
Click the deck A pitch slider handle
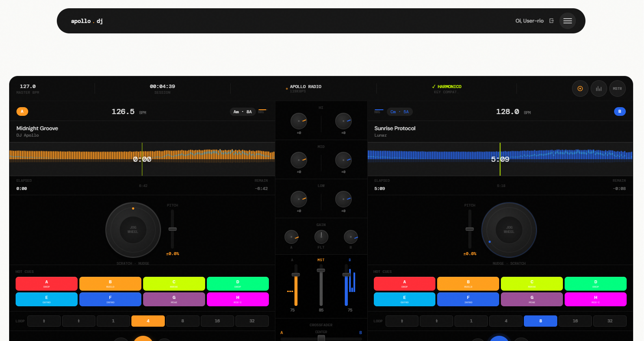point(173,229)
